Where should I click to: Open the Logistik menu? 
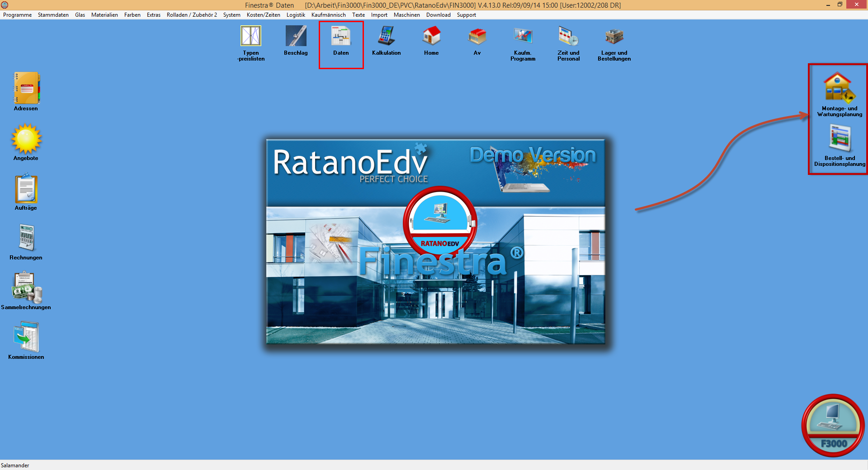pos(296,15)
